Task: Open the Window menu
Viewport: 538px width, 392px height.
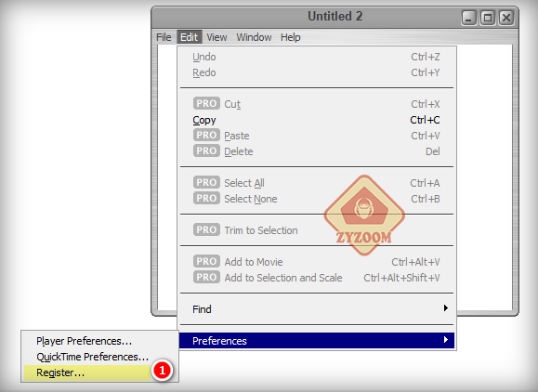Action: [x=254, y=37]
